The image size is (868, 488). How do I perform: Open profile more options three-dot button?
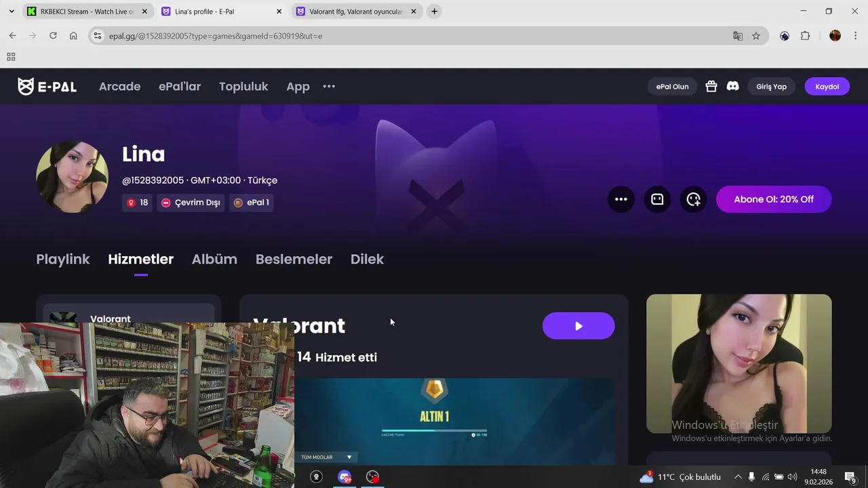coord(621,199)
